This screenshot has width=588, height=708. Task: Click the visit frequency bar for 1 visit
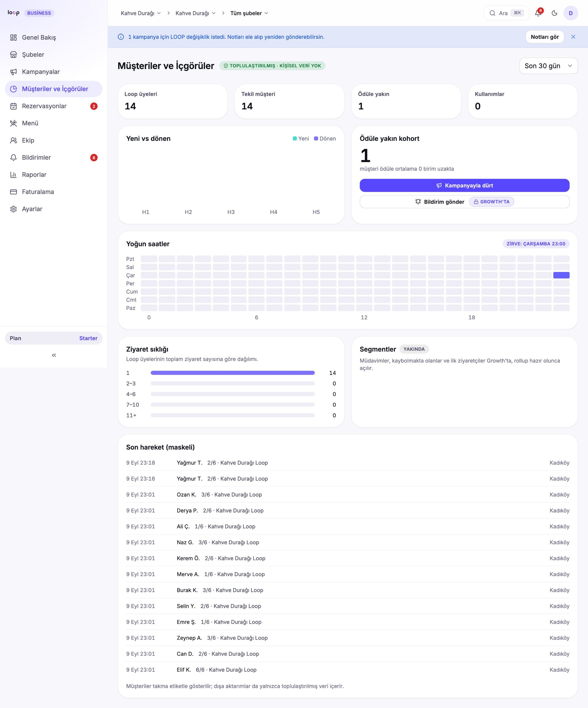(233, 373)
